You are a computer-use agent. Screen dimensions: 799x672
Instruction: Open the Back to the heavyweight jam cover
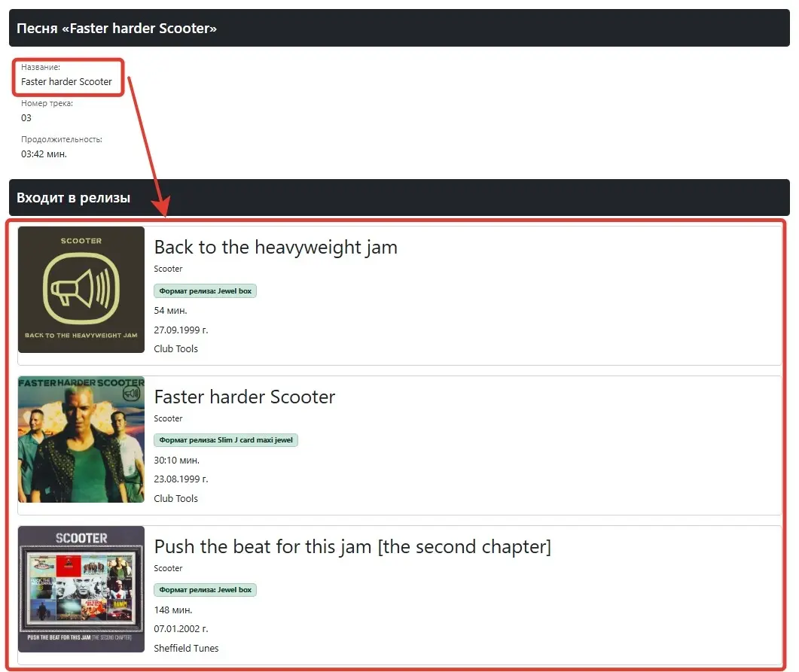[x=81, y=290]
